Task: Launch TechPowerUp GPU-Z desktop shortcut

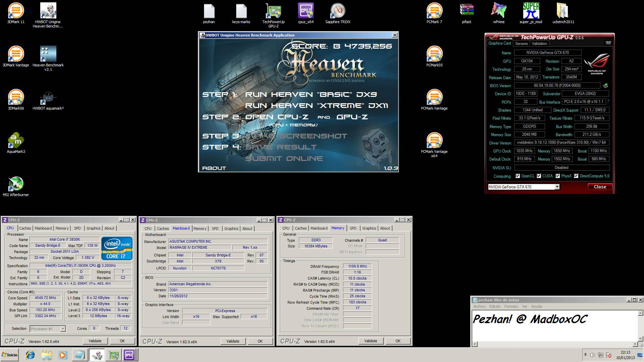Action: 273,15
